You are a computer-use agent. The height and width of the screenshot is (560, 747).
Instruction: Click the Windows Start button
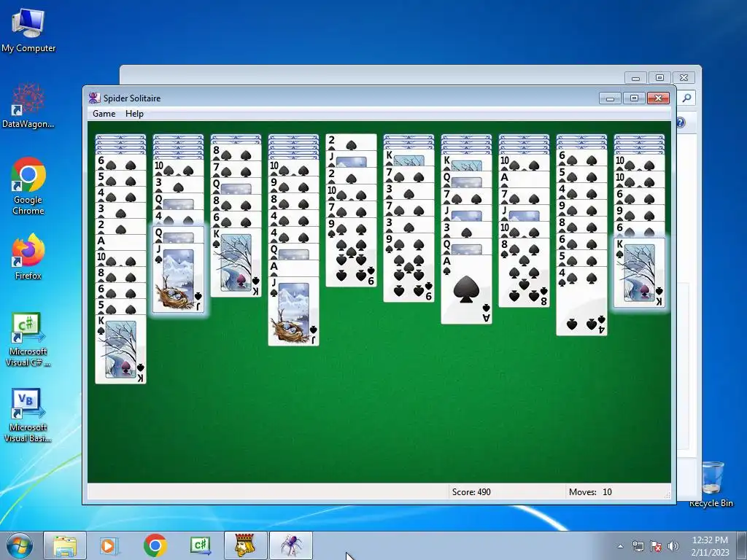pyautogui.click(x=18, y=545)
